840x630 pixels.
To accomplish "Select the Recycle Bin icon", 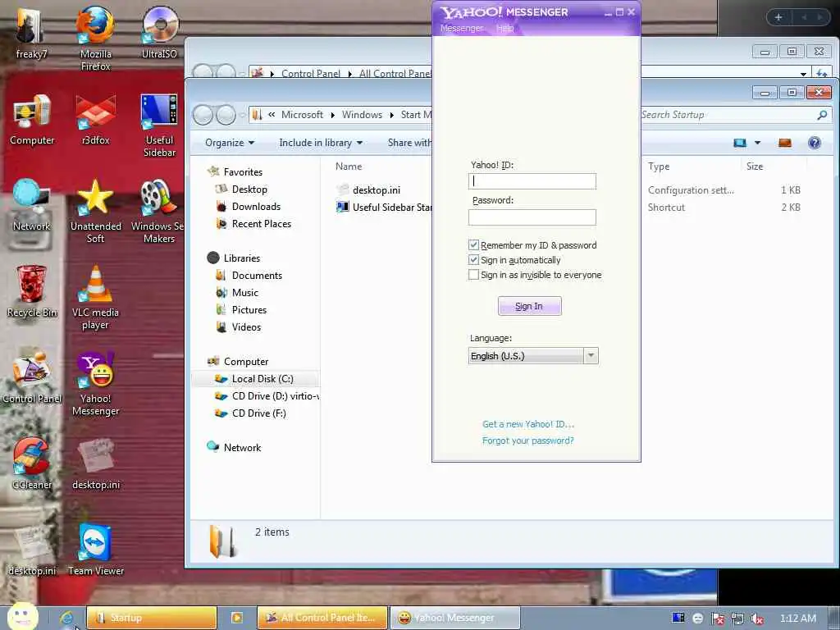I will click(x=32, y=291).
